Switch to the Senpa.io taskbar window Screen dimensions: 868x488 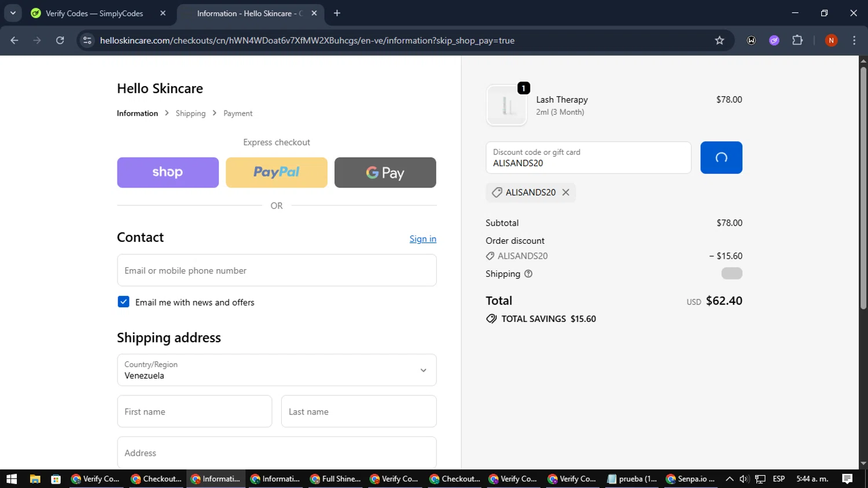pyautogui.click(x=691, y=479)
